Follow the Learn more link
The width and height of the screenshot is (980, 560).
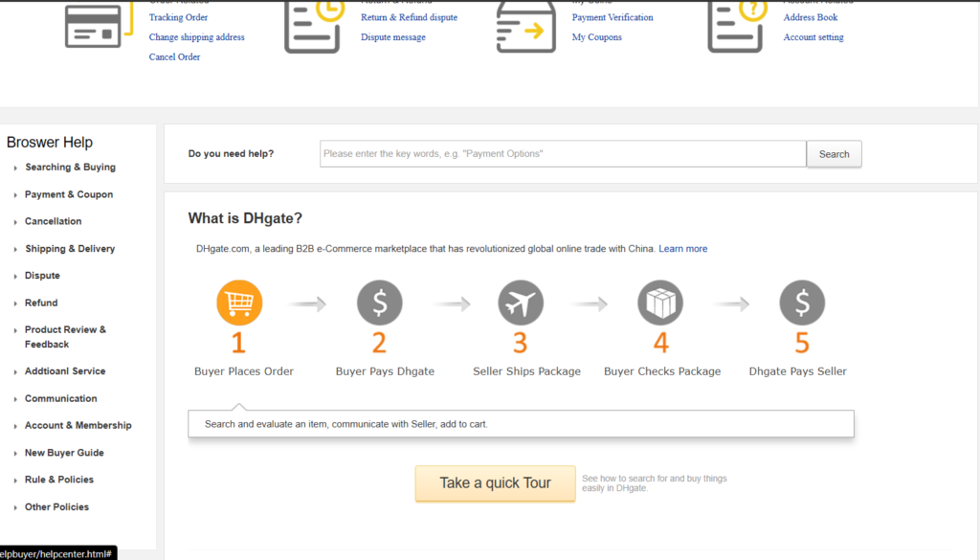[x=683, y=249]
